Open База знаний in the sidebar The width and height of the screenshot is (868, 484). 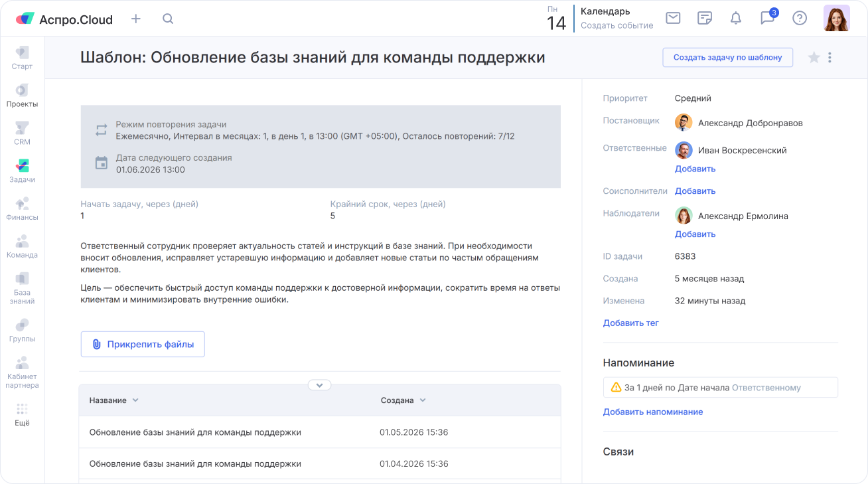click(x=23, y=286)
